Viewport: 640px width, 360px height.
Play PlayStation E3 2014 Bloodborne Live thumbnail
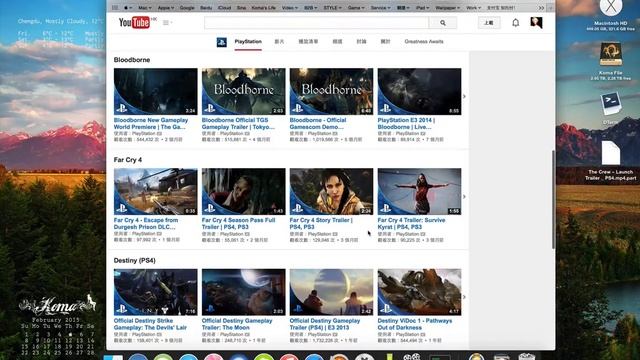tap(420, 91)
